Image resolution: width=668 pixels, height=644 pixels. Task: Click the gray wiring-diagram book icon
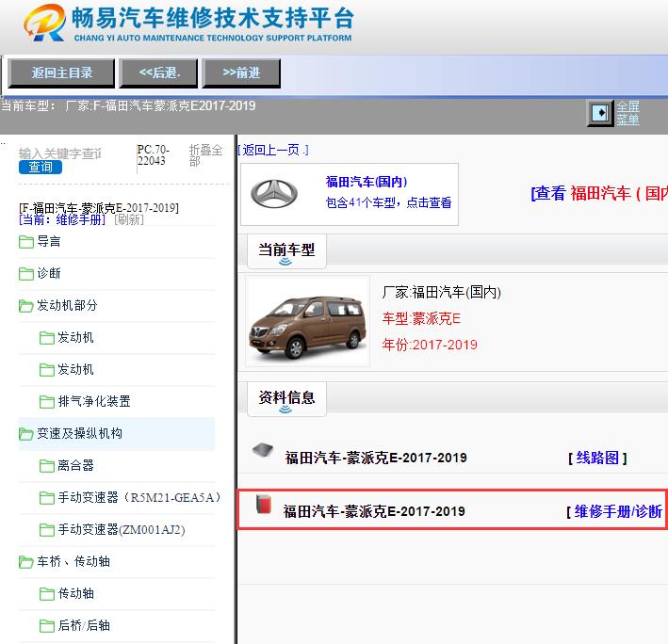pos(263,450)
